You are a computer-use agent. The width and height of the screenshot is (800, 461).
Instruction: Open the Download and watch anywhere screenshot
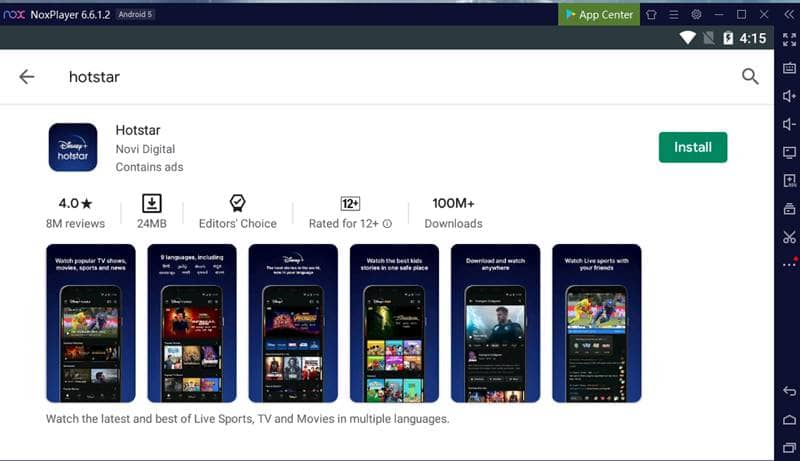coord(495,323)
